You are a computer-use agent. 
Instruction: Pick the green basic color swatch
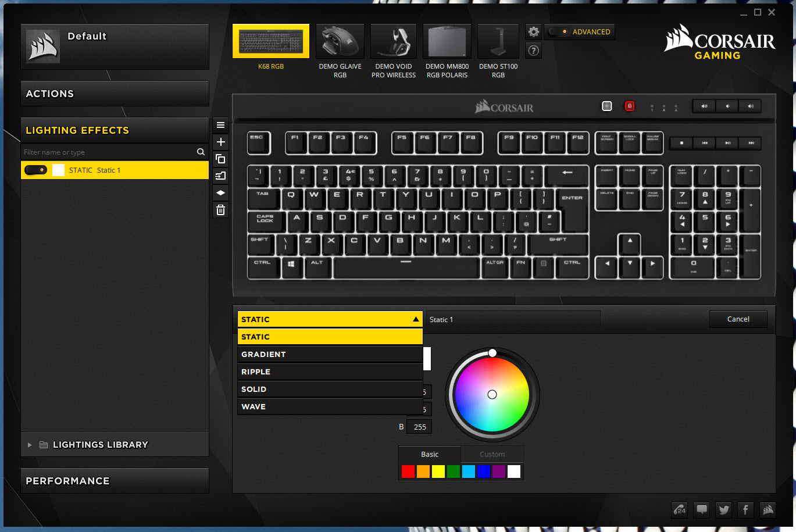(x=454, y=471)
